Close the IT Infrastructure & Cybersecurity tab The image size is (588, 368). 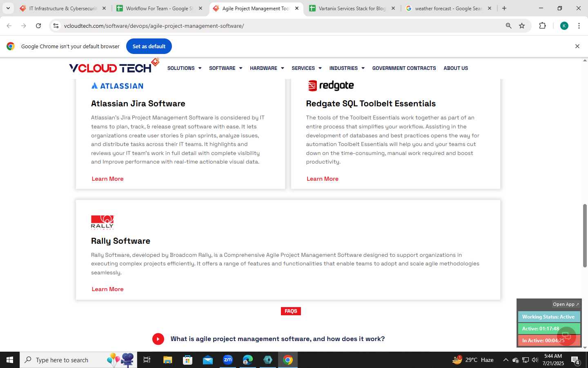point(104,8)
